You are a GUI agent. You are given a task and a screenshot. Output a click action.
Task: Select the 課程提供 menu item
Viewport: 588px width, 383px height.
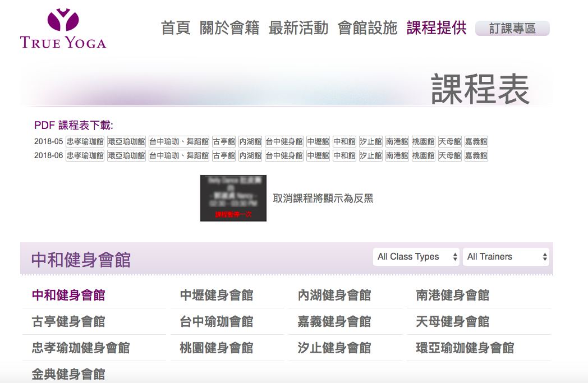[437, 28]
